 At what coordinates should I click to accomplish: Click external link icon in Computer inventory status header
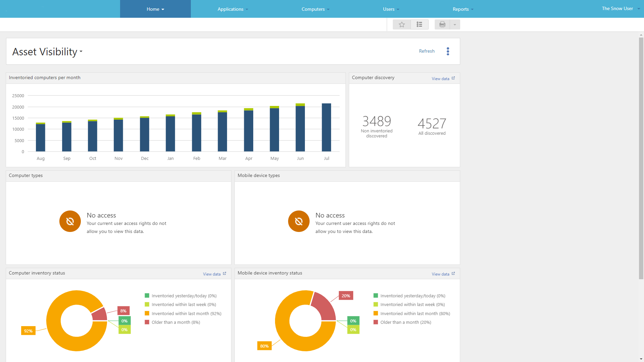224,274
